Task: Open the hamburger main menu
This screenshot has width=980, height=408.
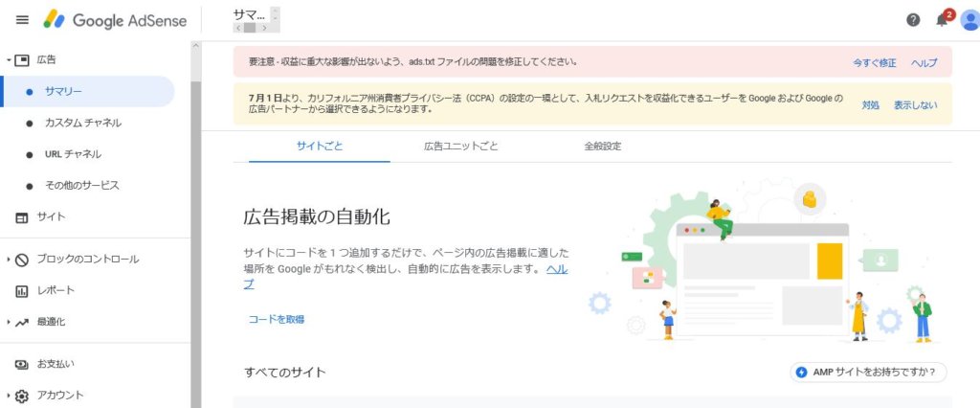Action: [22, 20]
